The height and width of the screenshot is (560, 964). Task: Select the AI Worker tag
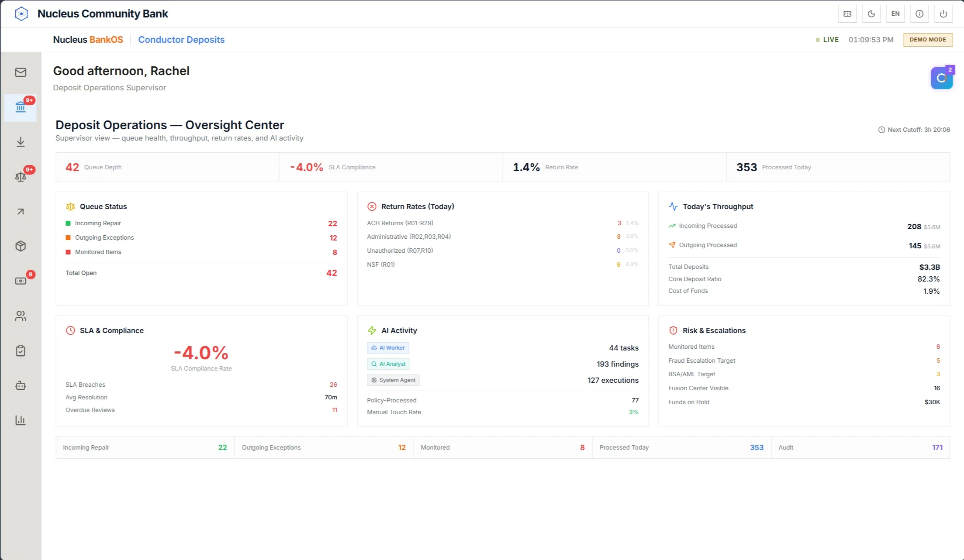(388, 348)
